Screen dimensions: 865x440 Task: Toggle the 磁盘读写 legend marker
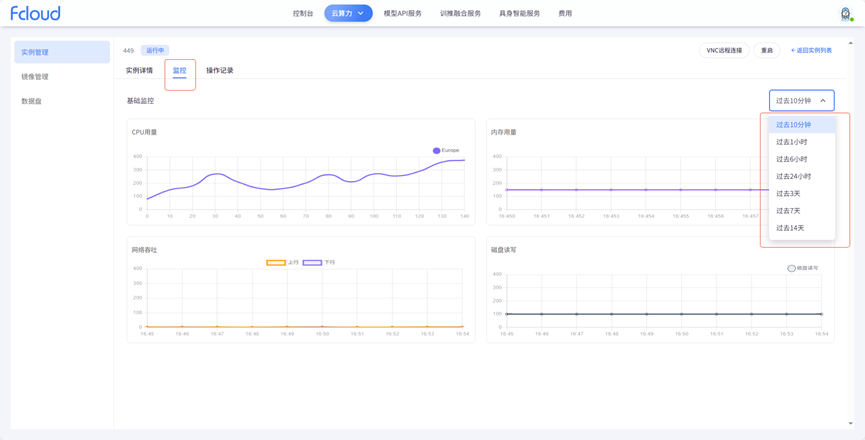[x=791, y=268]
